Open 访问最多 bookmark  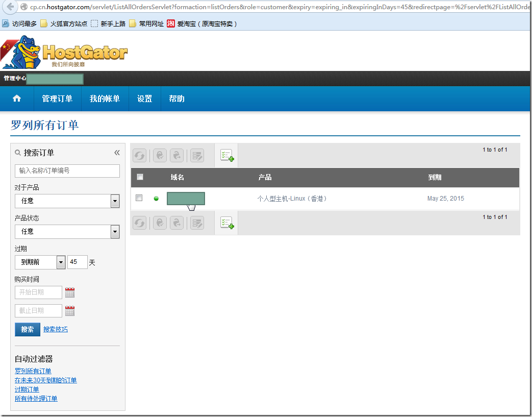(x=19, y=23)
